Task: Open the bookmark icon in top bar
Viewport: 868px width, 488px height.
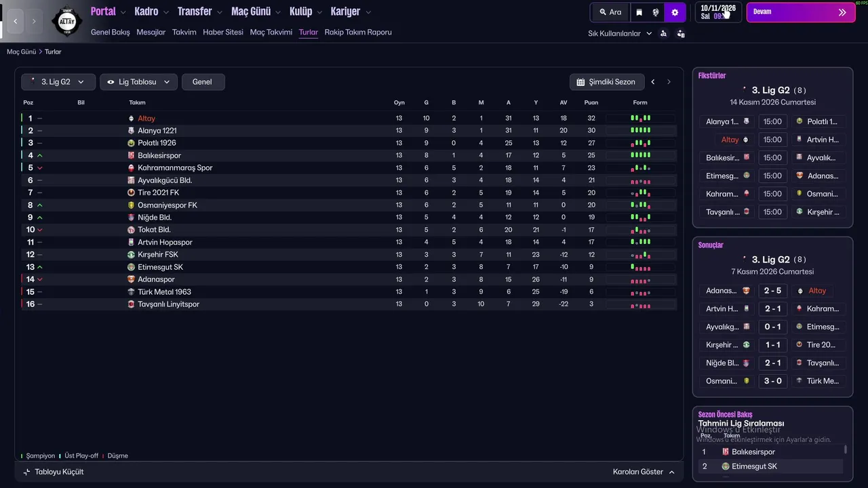Action: coord(639,12)
